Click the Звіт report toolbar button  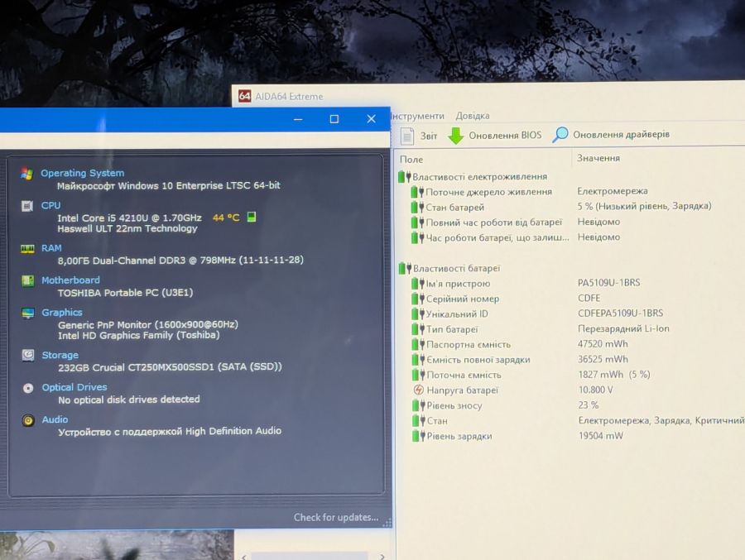(419, 136)
